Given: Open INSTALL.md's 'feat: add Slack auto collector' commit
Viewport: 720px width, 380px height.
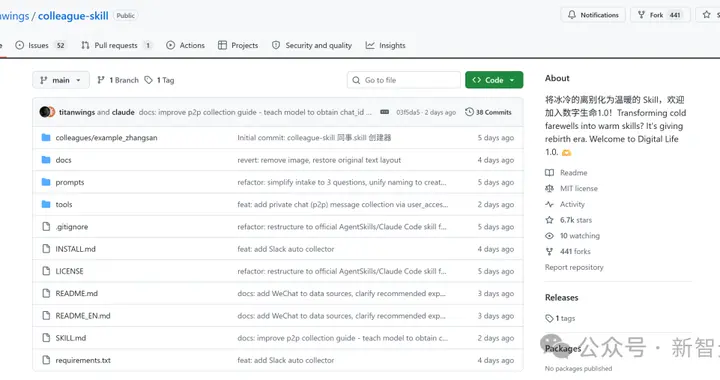Looking at the screenshot, I should point(286,249).
